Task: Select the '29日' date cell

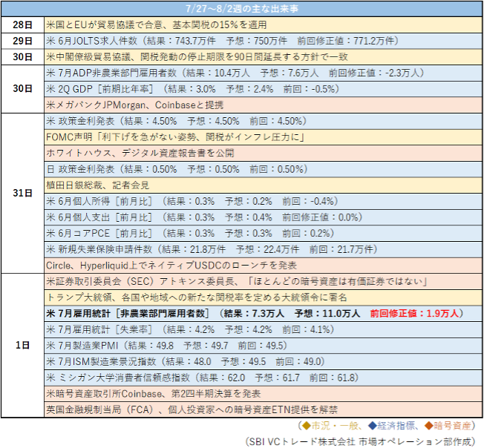Action: (x=22, y=41)
